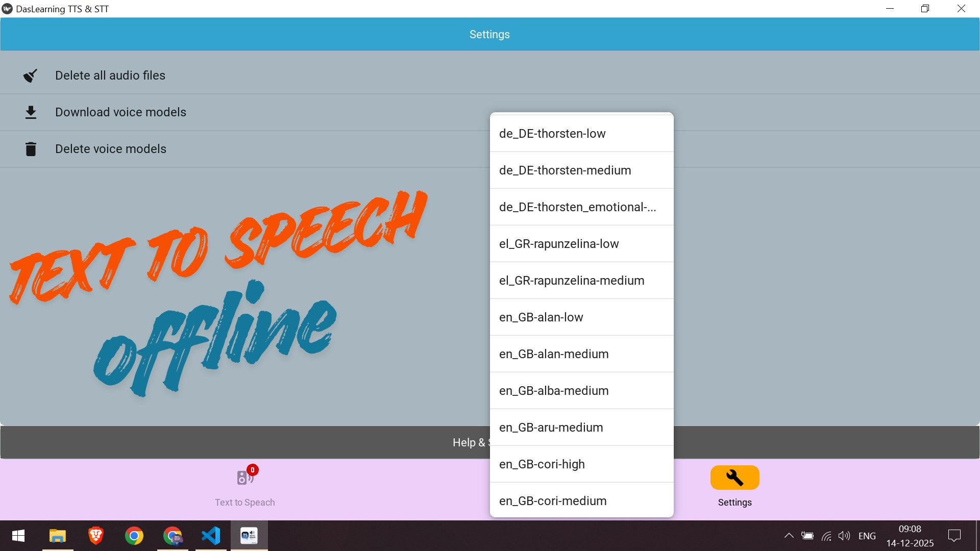
Task: Open File Explorer from the taskbar
Action: [x=58, y=536]
